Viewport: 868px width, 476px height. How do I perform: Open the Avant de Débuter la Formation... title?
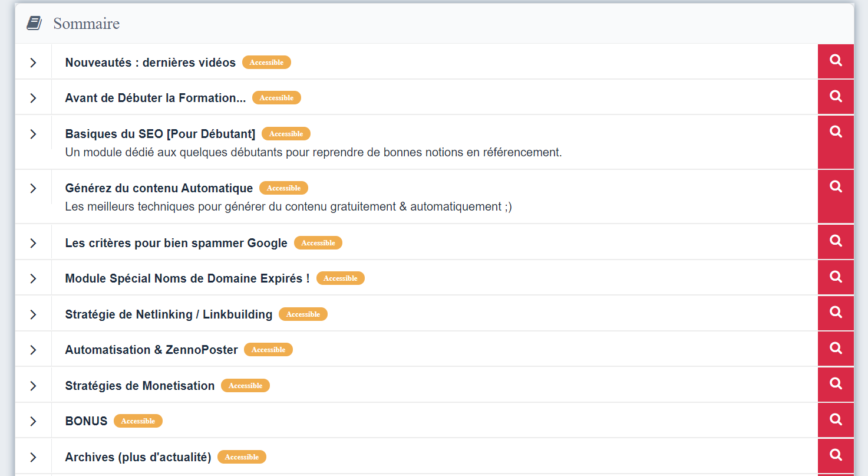coord(156,98)
